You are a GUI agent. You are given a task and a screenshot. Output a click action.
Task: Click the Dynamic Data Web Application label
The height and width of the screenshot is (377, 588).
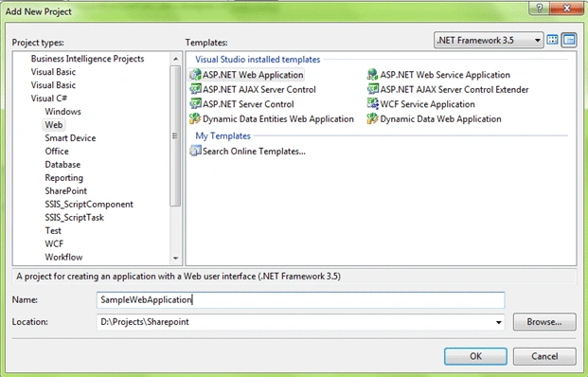click(440, 119)
